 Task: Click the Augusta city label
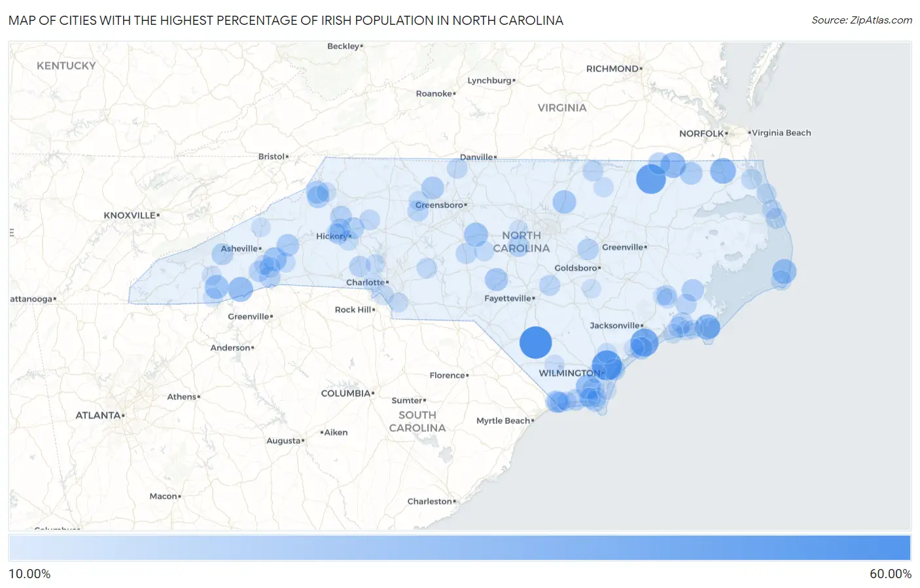pyautogui.click(x=283, y=441)
